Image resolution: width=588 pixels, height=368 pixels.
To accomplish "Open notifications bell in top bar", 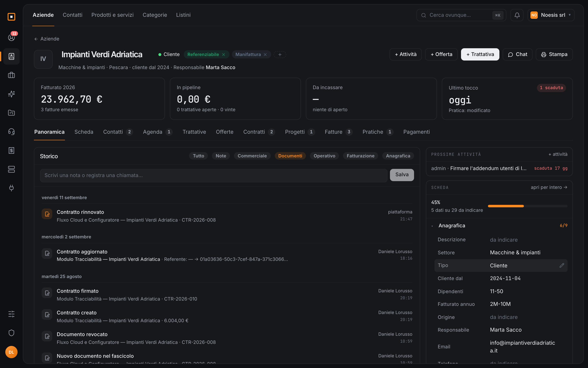I will pos(517,15).
